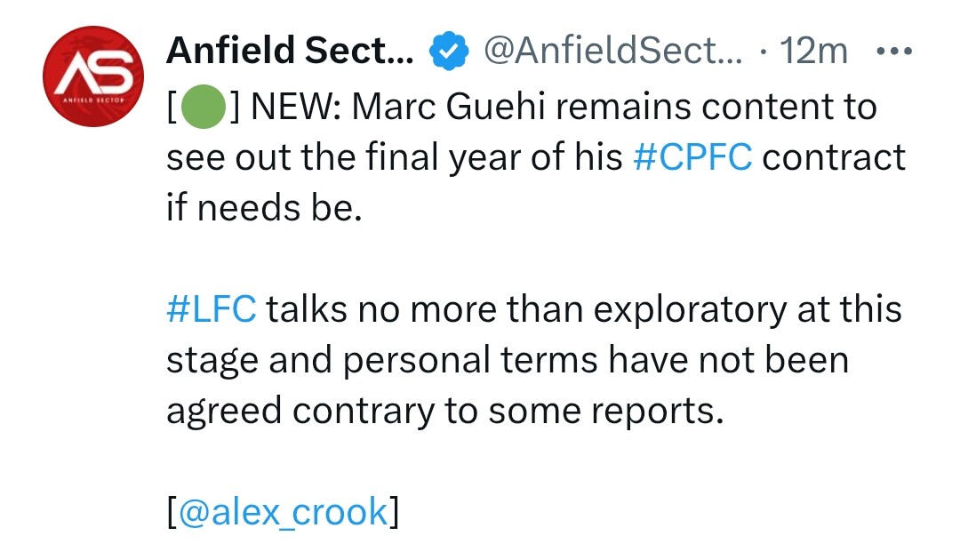This screenshot has height=560, width=960.
Task: Open the Anfield Sector profile avatar
Action: click(x=93, y=76)
